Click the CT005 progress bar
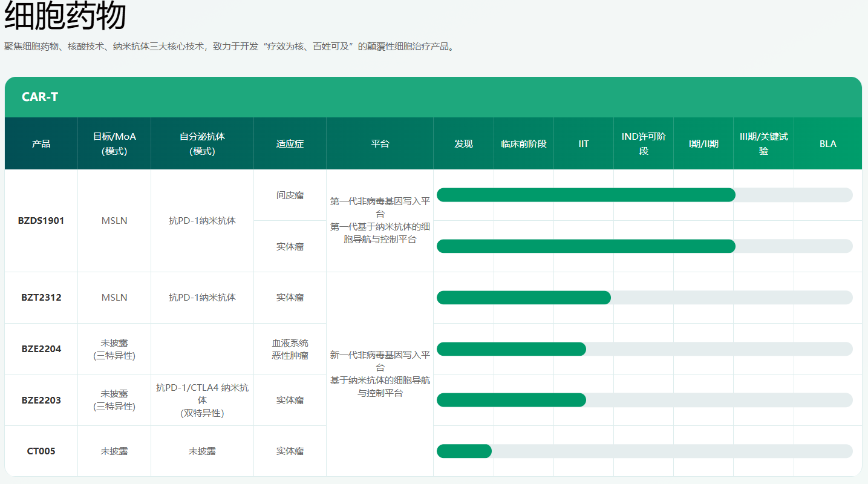This screenshot has height=484, width=868. [465, 451]
